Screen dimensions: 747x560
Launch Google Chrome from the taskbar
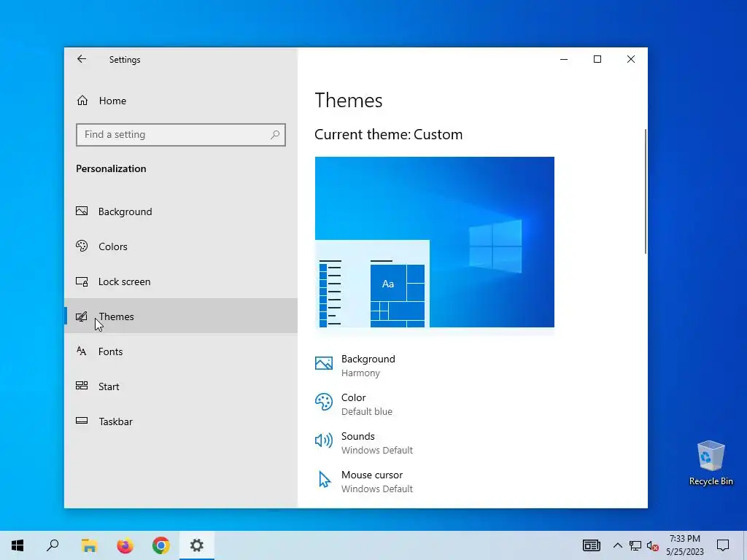tap(161, 545)
